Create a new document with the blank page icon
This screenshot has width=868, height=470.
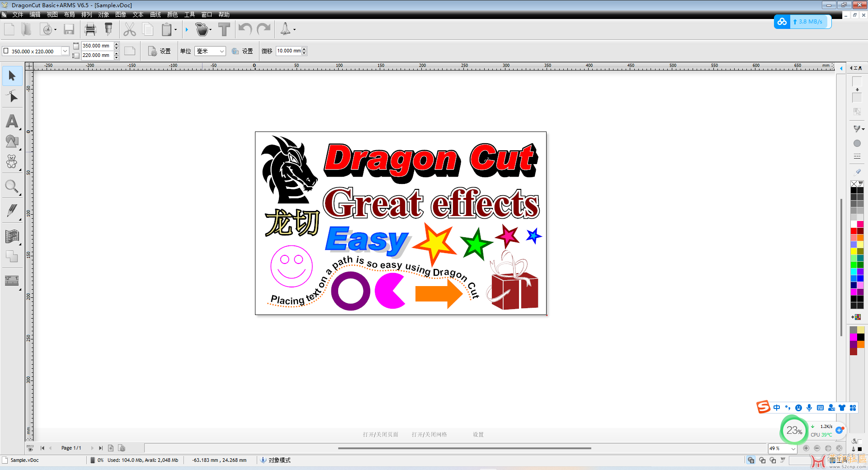[x=9, y=30]
